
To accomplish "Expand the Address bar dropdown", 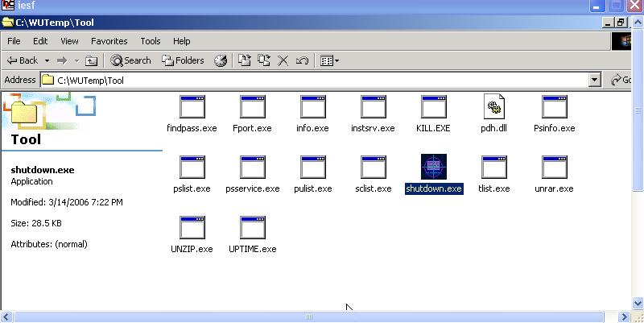I will (x=595, y=80).
